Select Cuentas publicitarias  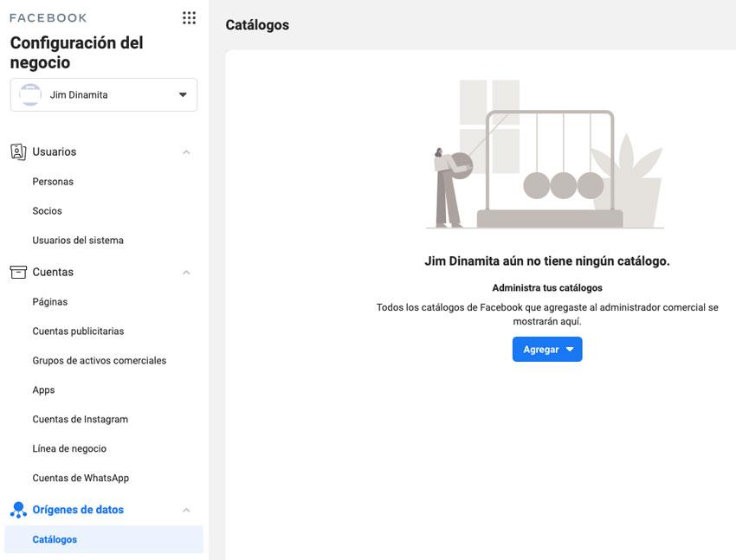pyautogui.click(x=79, y=331)
